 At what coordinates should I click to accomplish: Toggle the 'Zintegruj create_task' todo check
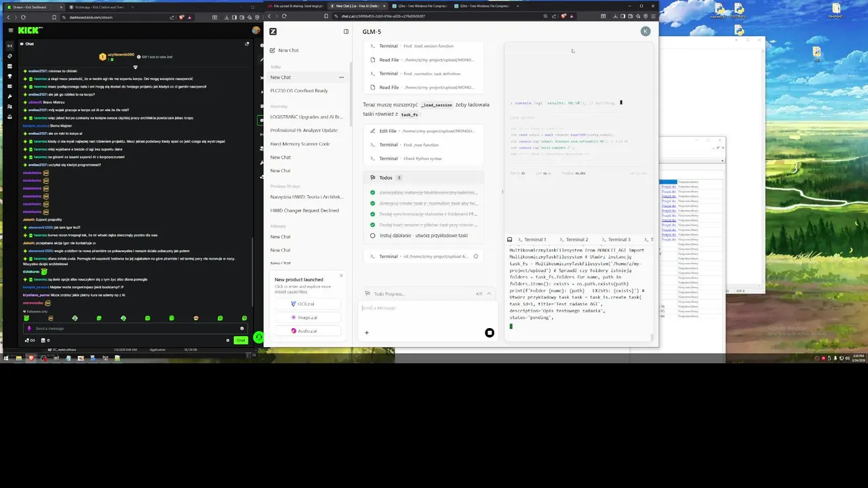coord(372,203)
